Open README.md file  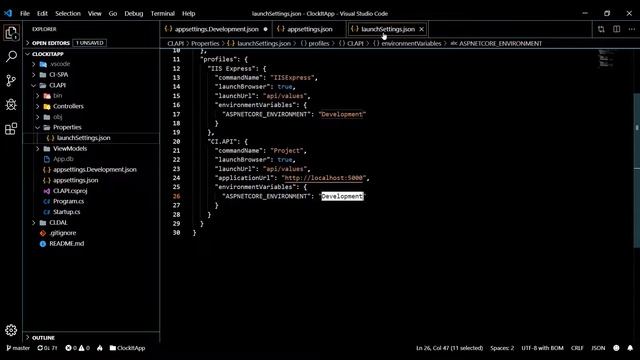(66, 244)
